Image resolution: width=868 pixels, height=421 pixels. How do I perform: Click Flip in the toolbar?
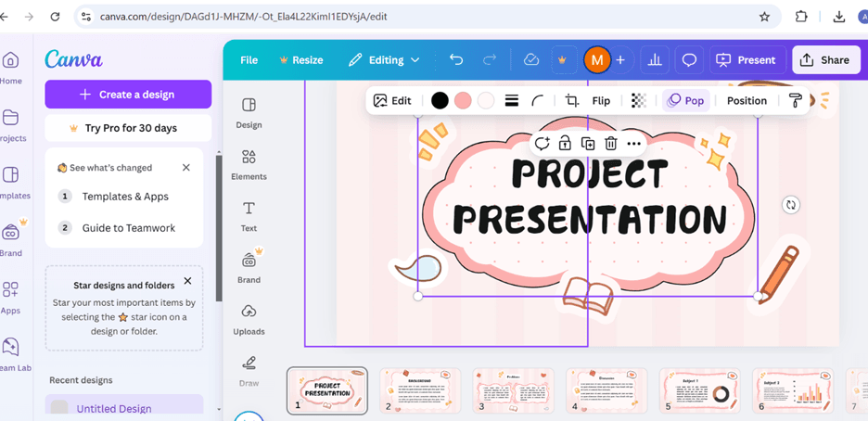[x=601, y=101]
